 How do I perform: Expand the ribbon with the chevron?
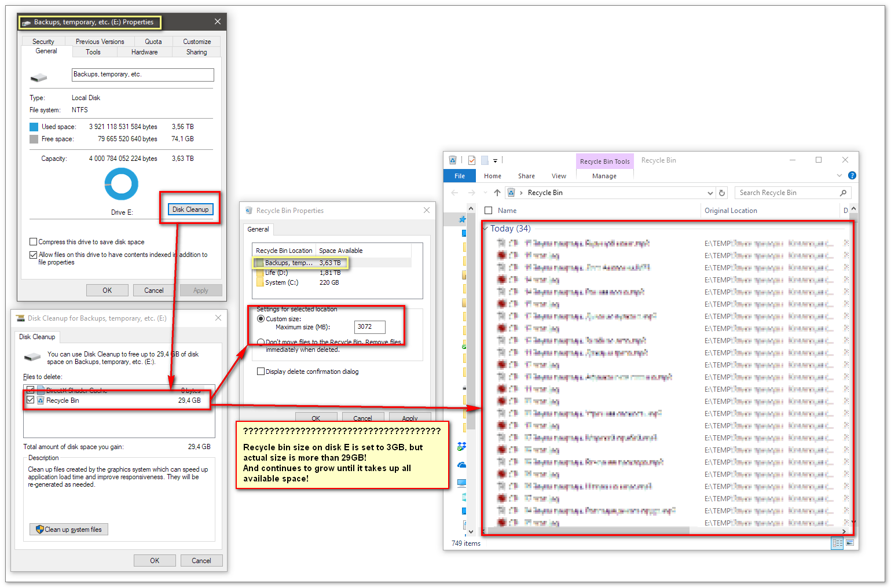pyautogui.click(x=839, y=175)
